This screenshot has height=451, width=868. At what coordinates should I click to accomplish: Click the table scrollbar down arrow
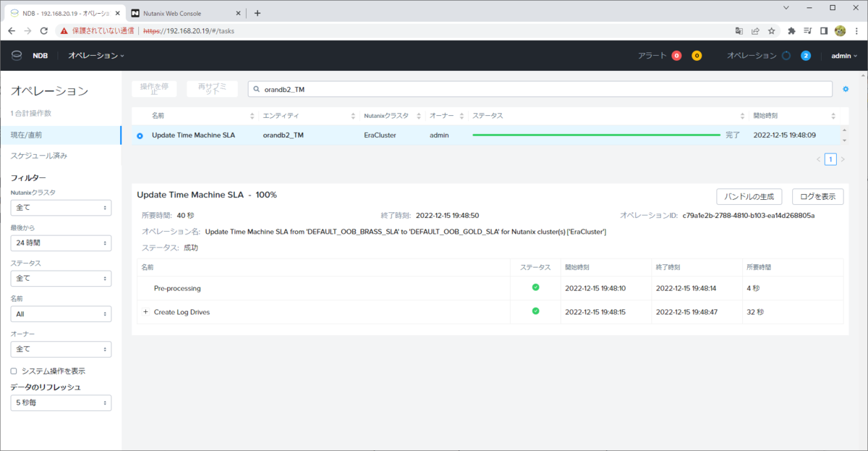(844, 140)
